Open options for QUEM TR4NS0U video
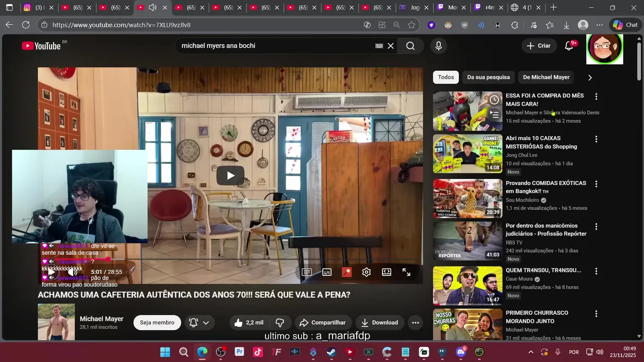This screenshot has height=362, width=644. tap(596, 271)
